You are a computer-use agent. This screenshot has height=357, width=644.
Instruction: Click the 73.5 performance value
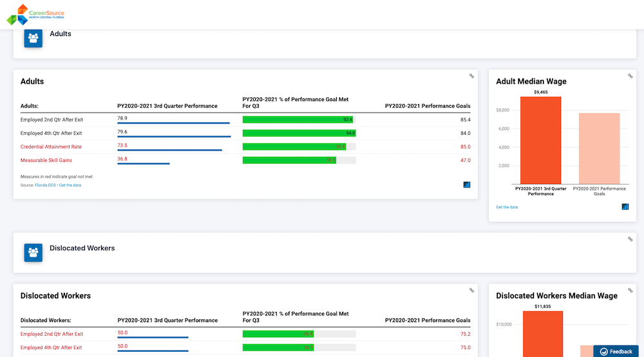[122, 145]
